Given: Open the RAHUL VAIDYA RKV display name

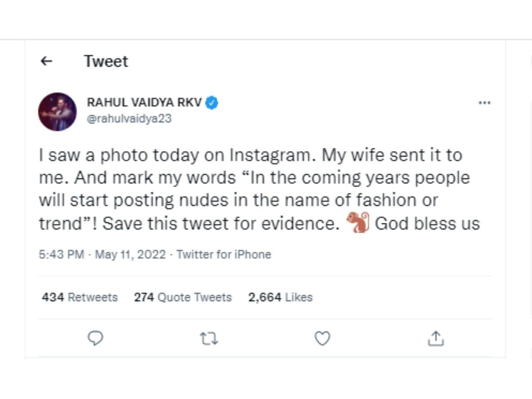Looking at the screenshot, I should tap(145, 103).
